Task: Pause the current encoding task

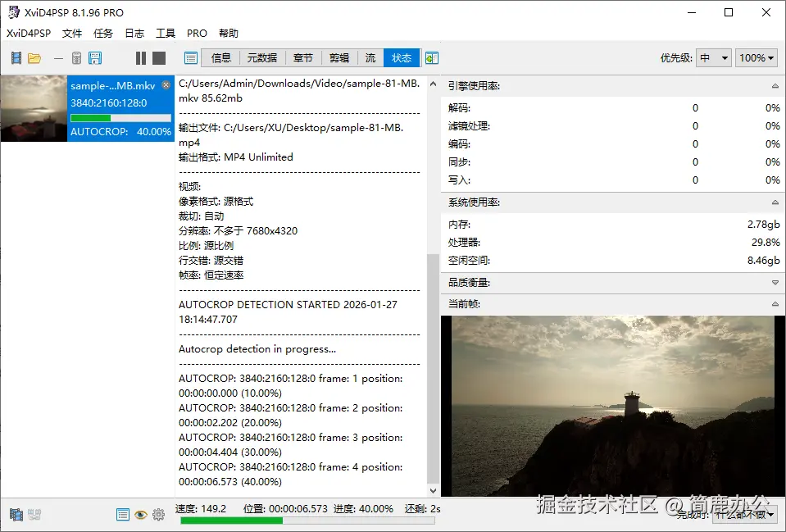Action: tap(140, 57)
